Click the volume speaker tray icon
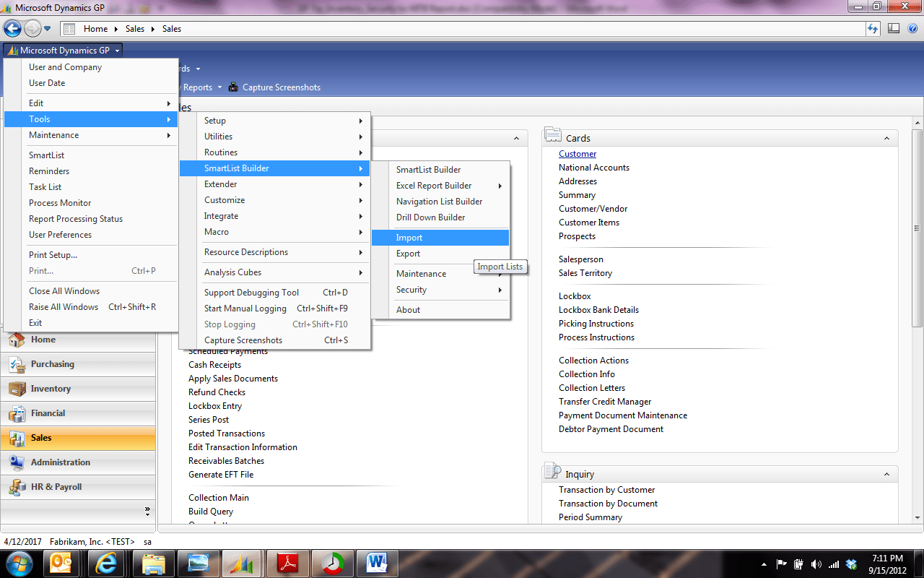 point(816,564)
